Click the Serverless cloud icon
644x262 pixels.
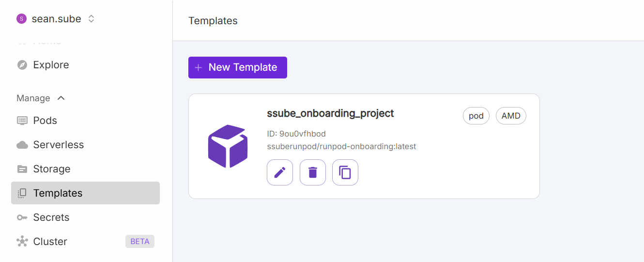(x=22, y=145)
